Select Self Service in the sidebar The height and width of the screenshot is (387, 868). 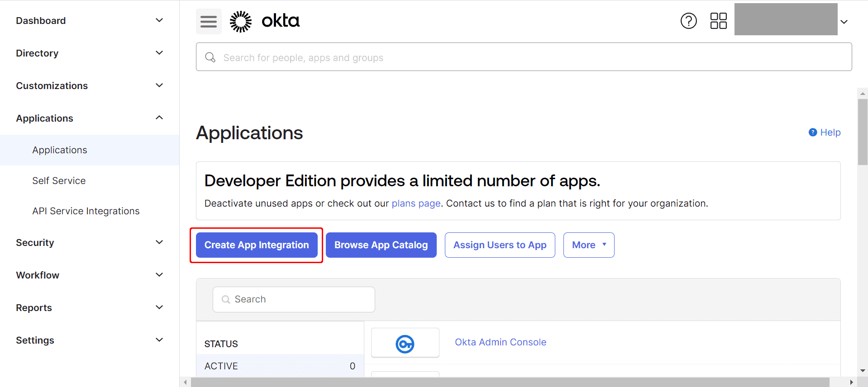59,181
